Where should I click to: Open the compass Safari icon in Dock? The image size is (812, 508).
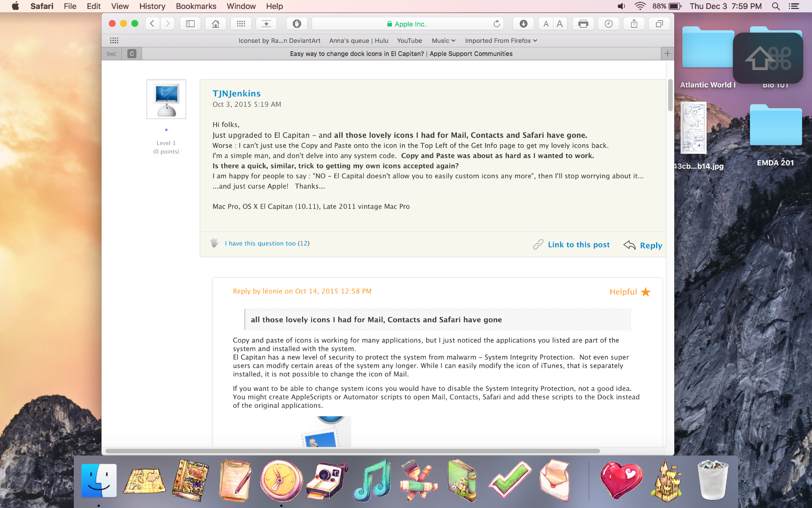(281, 481)
